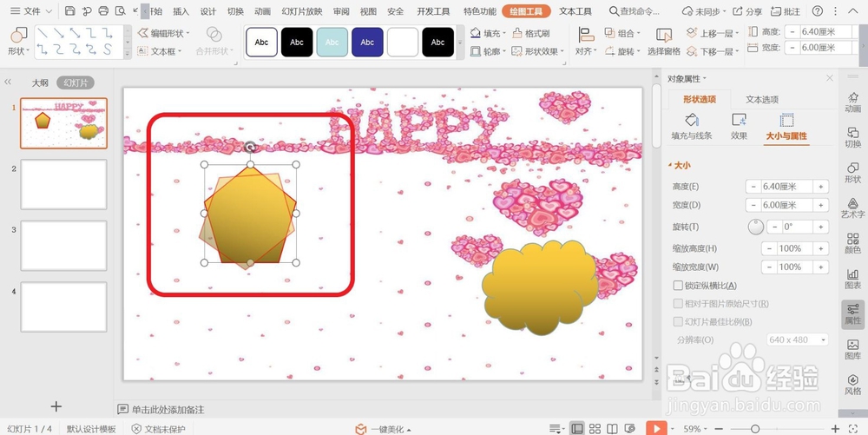Open 形状效果 dropdown
Viewport: 868px width, 435px height.
tap(537, 51)
